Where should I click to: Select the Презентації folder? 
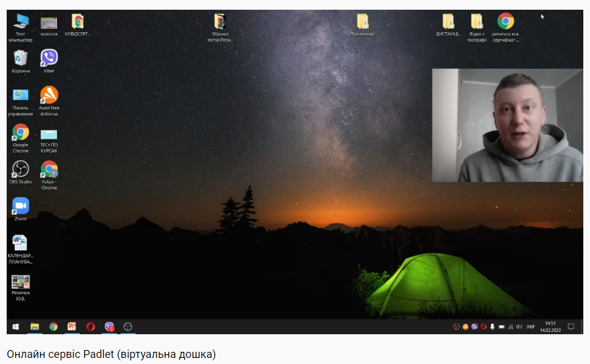click(363, 25)
